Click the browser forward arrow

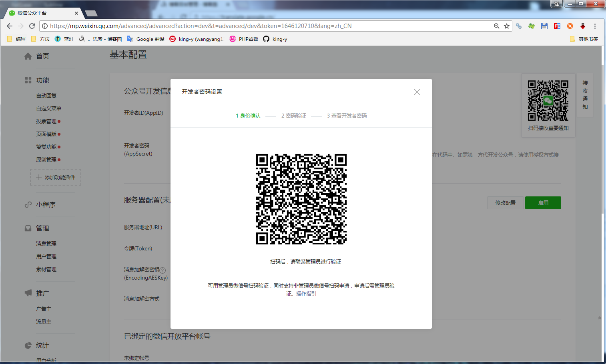click(21, 26)
